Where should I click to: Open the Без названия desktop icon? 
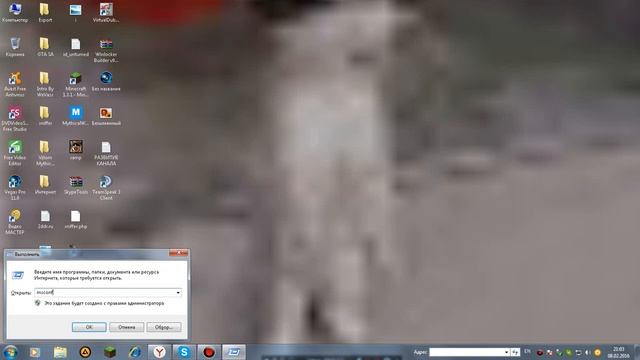(x=106, y=81)
